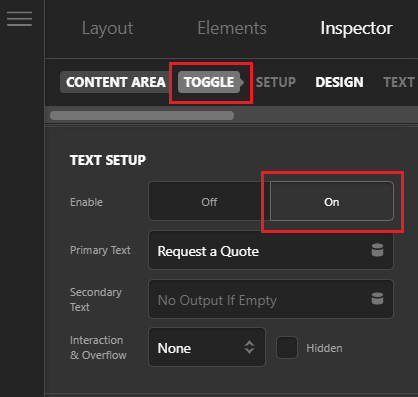Click the Enable label
This screenshot has width=418, height=397.
pos(86,202)
